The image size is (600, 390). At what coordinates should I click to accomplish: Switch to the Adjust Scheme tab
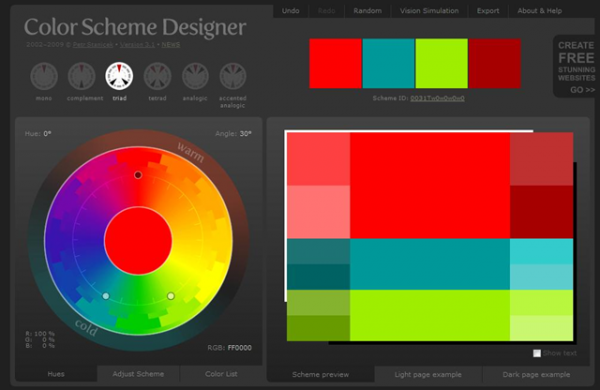(138, 374)
